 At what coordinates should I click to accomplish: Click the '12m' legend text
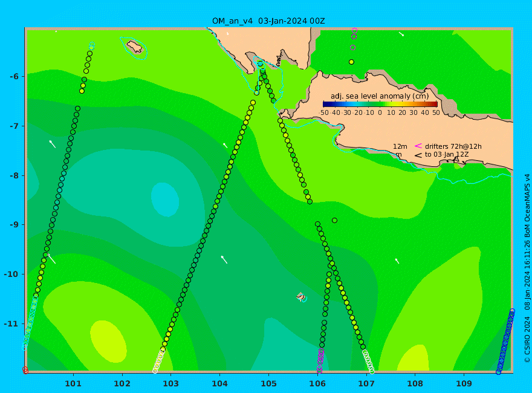[400, 146]
